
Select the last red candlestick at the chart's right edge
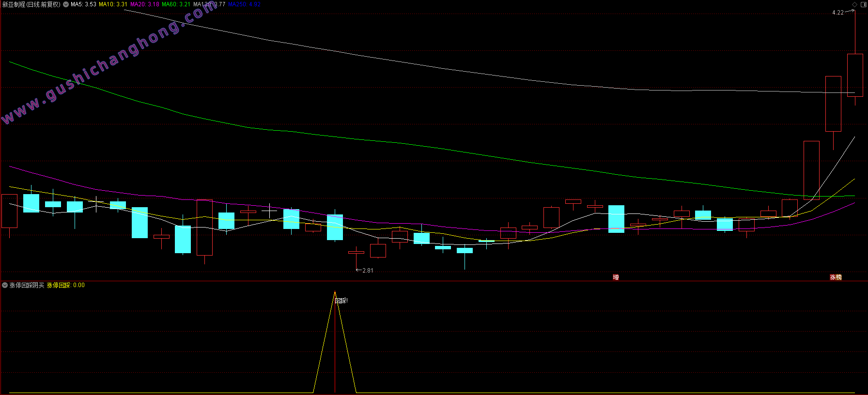855,75
